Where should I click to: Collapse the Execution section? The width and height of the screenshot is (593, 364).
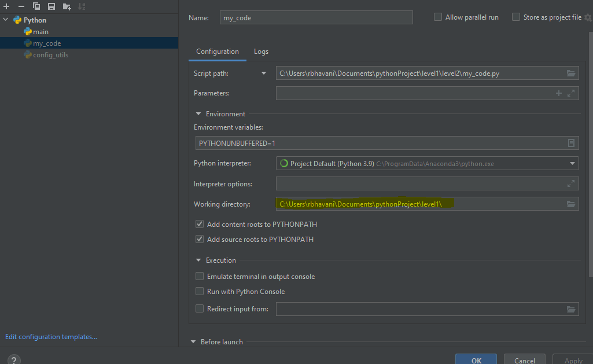point(198,260)
